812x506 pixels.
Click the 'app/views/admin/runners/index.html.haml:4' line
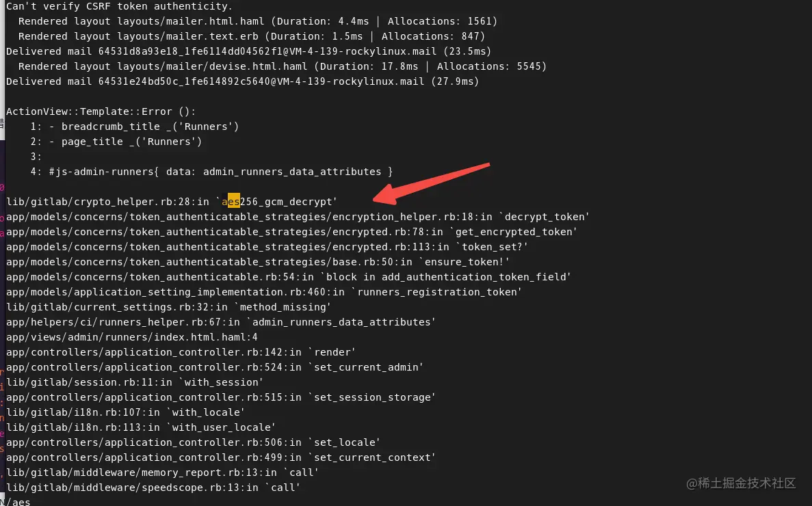(x=131, y=336)
